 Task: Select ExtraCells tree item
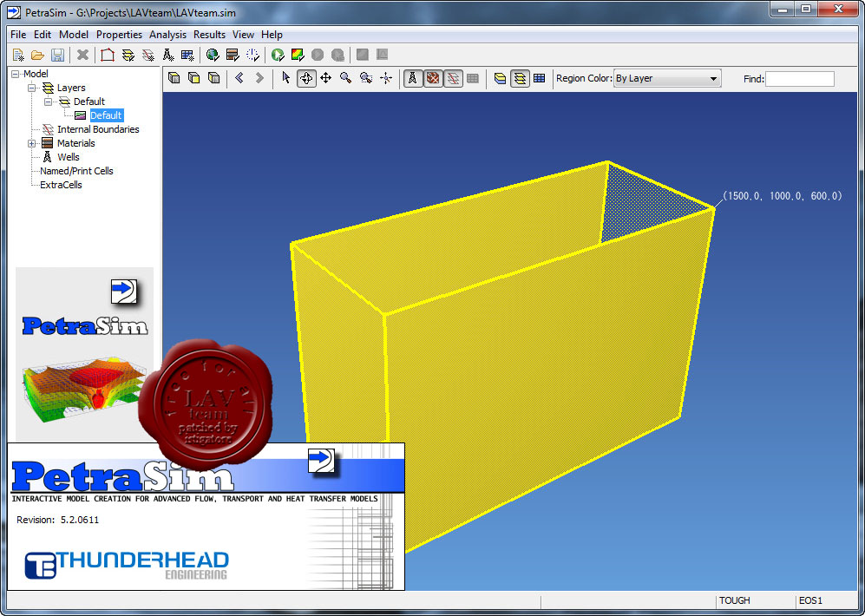[62, 185]
